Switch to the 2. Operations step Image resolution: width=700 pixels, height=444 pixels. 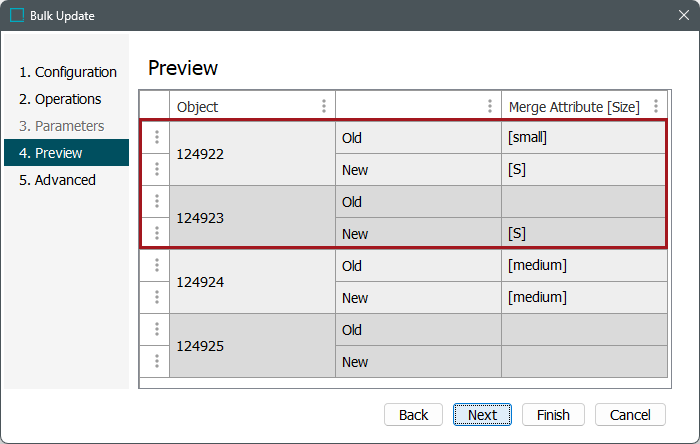[60, 99]
